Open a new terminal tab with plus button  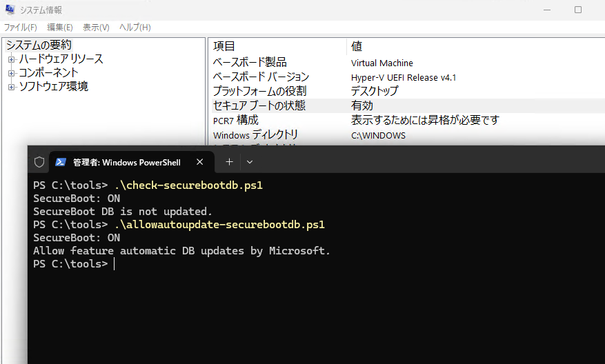(229, 162)
